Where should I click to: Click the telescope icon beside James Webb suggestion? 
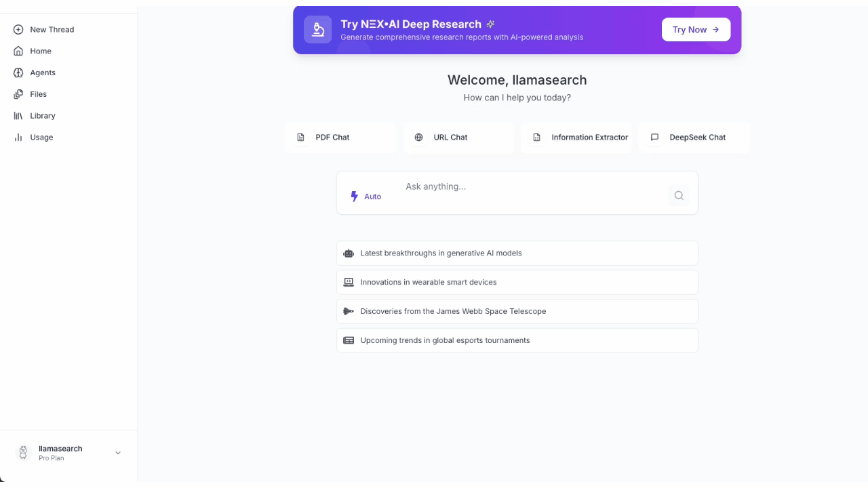[349, 311]
